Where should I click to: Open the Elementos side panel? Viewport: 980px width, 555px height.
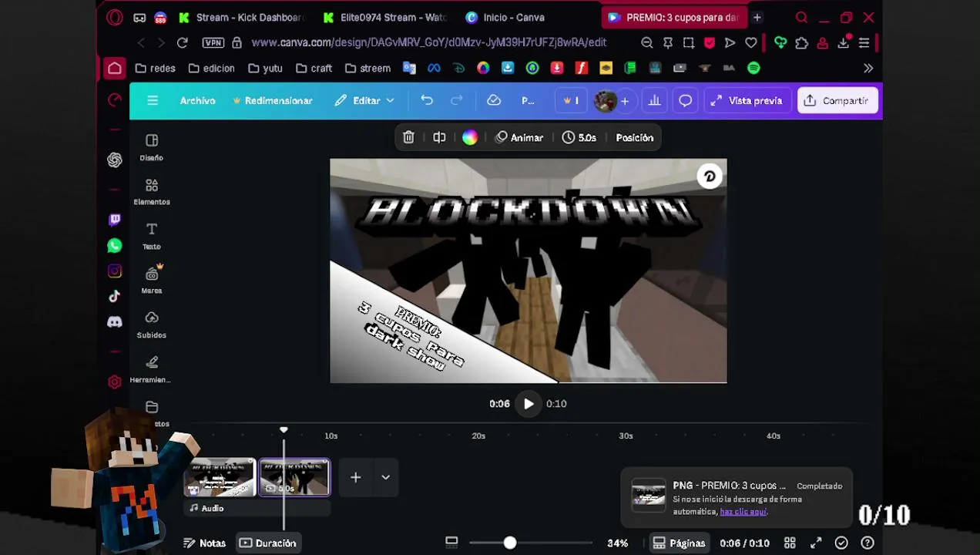[152, 192]
